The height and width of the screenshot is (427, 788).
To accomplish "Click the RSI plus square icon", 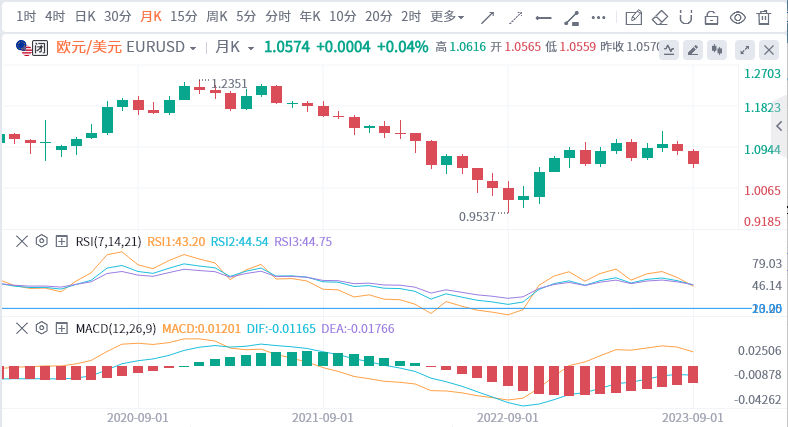I will (61, 242).
